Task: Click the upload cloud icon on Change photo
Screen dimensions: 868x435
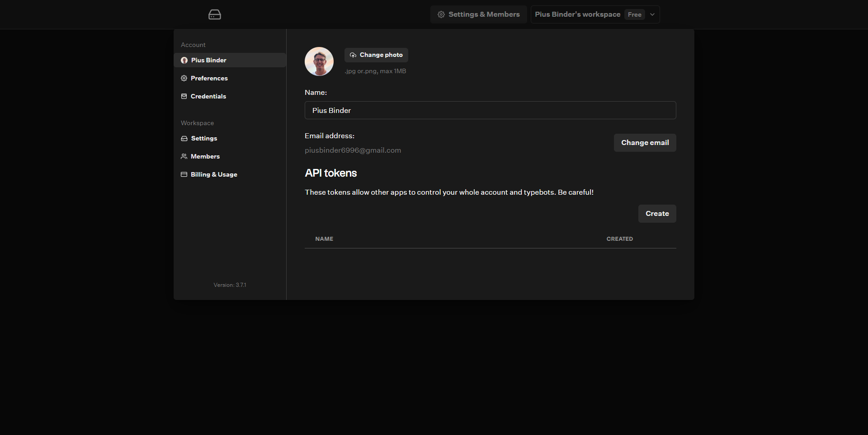Action: tap(353, 55)
